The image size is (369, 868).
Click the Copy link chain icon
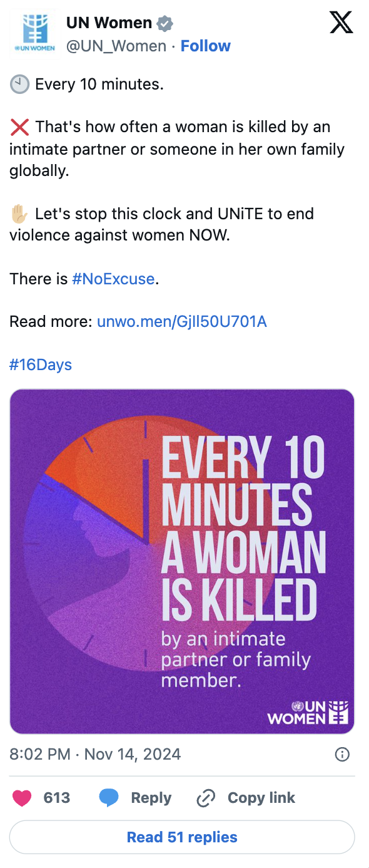(x=205, y=797)
